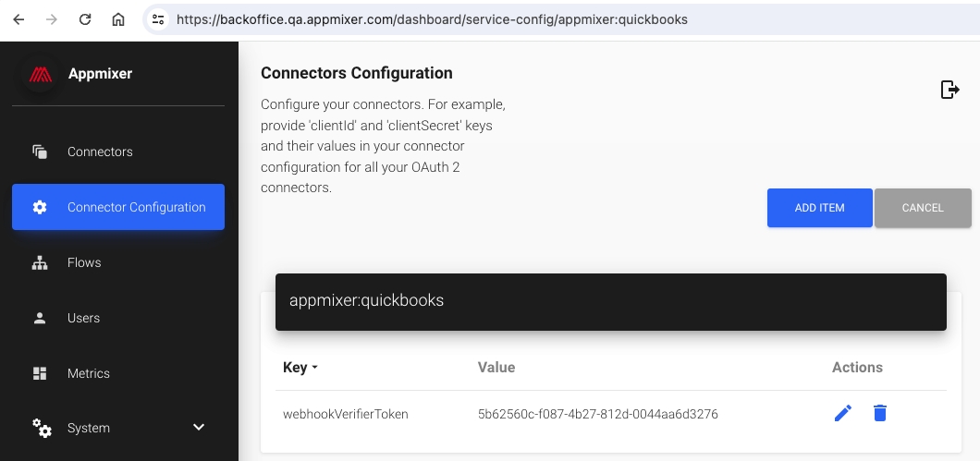Click the Metrics dashboard icon
980x461 pixels.
tap(40, 373)
